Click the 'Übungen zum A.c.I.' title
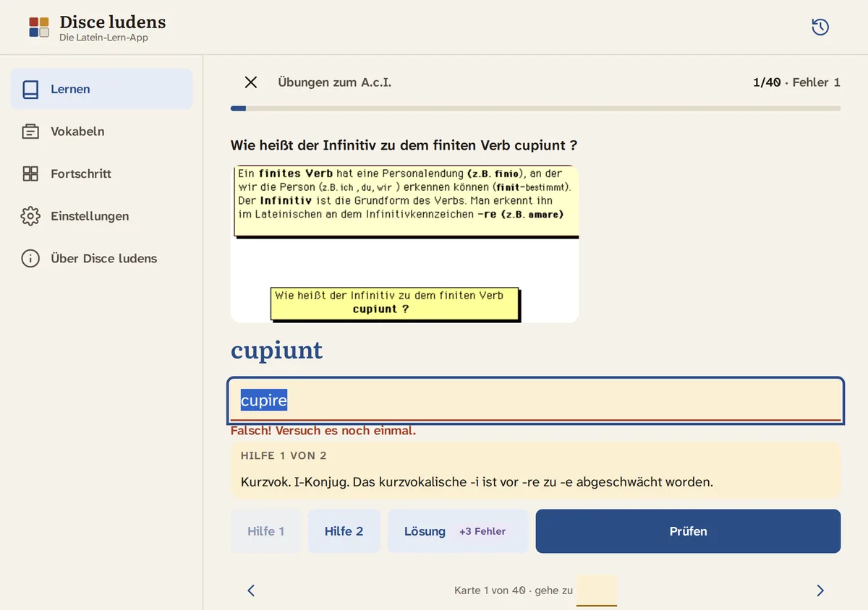868x610 pixels. coord(334,82)
